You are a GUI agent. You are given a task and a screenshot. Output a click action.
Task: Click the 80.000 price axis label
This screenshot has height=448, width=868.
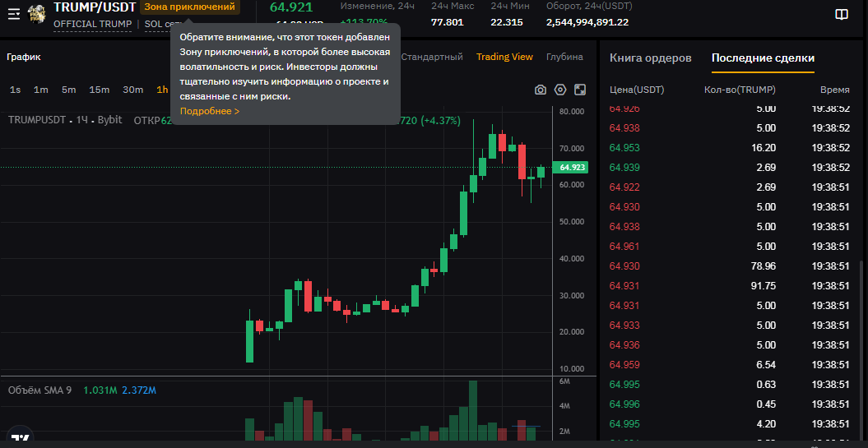point(572,111)
